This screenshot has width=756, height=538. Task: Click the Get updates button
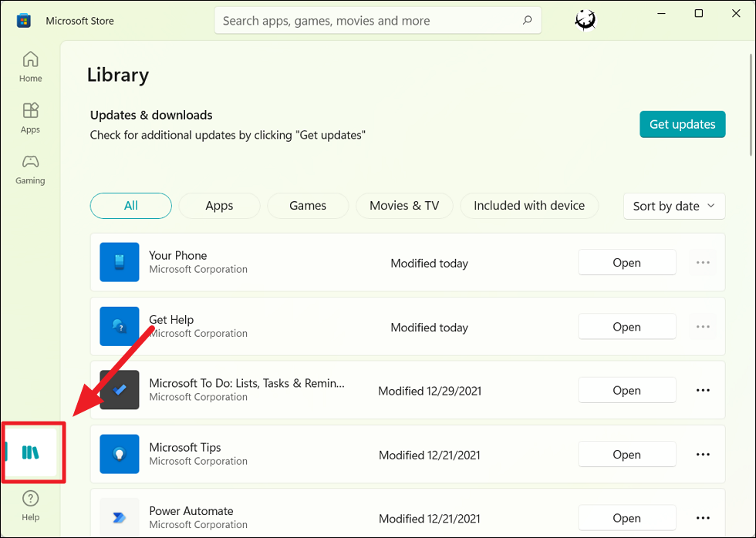coord(682,124)
